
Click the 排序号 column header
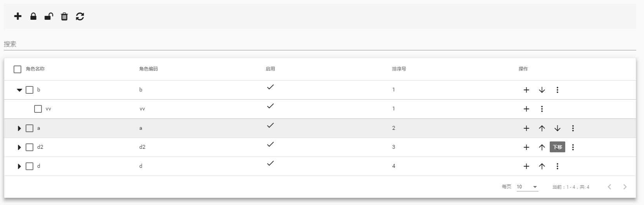point(399,69)
